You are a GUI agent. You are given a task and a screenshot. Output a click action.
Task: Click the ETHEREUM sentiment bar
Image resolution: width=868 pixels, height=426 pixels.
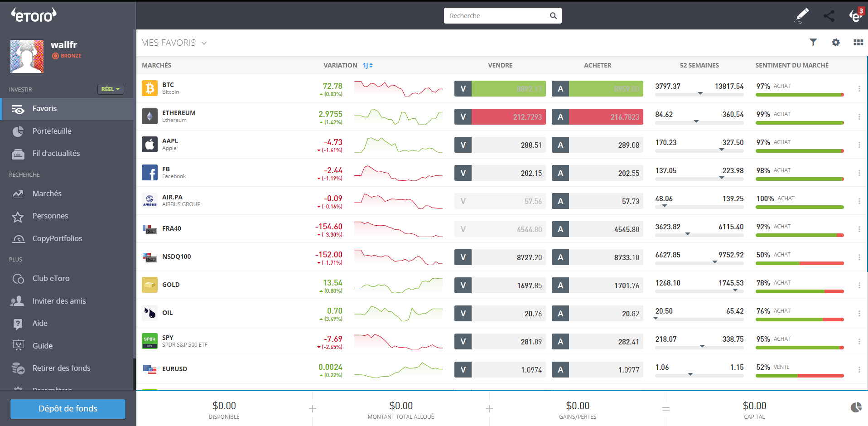[x=800, y=122]
